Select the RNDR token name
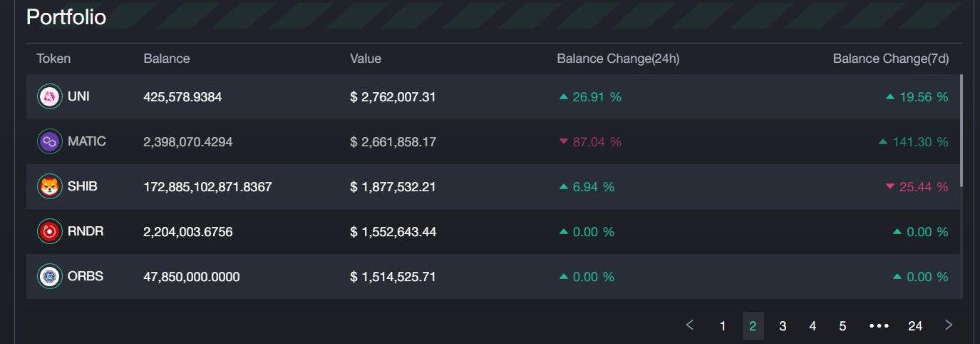The height and width of the screenshot is (344, 980). [86, 231]
